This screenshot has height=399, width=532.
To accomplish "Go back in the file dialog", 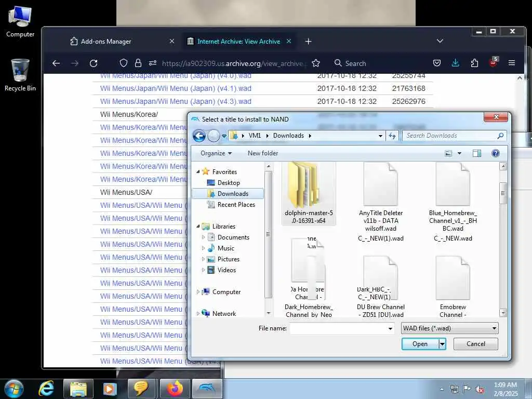I will (199, 136).
